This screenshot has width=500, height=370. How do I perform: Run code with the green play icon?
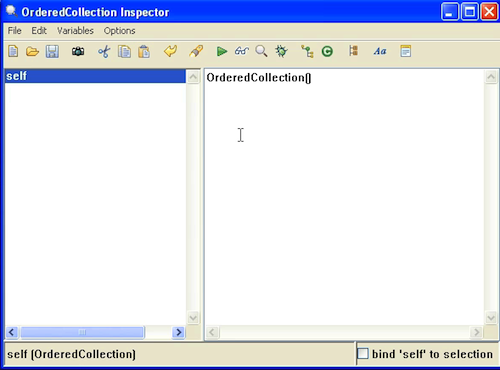click(x=222, y=52)
